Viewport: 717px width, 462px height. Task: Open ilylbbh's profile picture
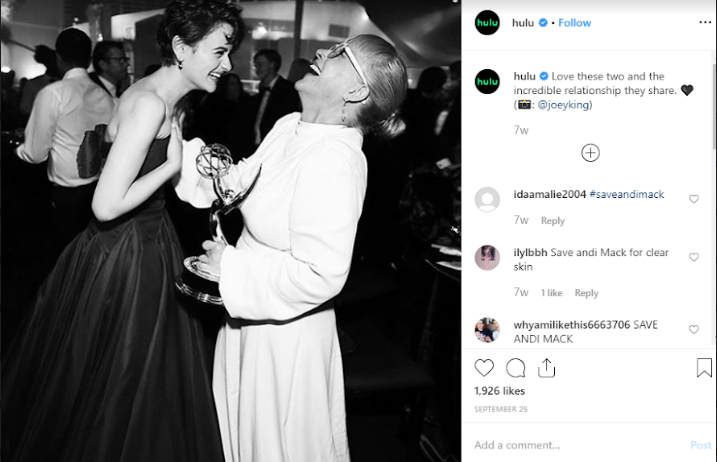coord(487,257)
